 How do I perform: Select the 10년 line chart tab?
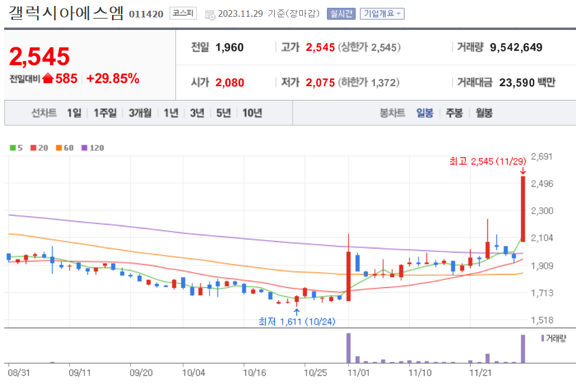(x=252, y=113)
